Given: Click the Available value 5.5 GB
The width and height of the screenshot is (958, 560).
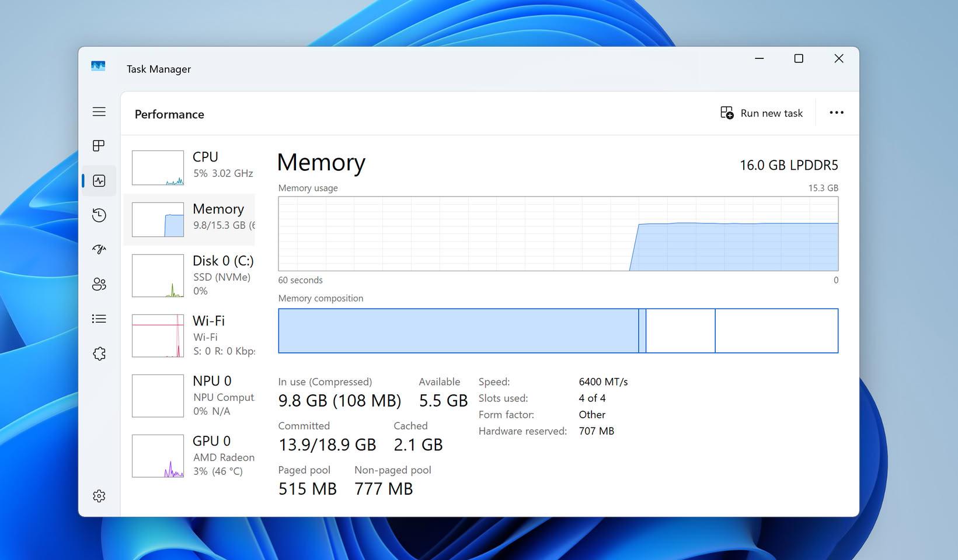Looking at the screenshot, I should pos(444,401).
